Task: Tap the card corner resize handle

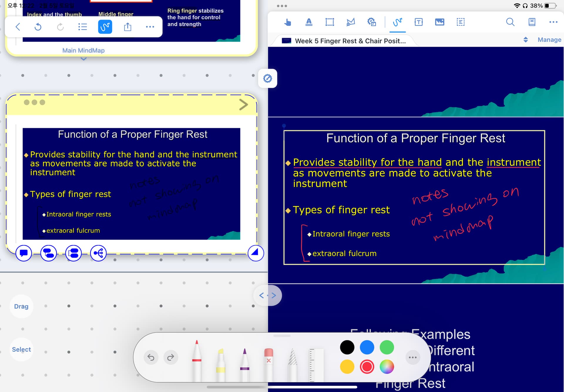Action: [256, 253]
